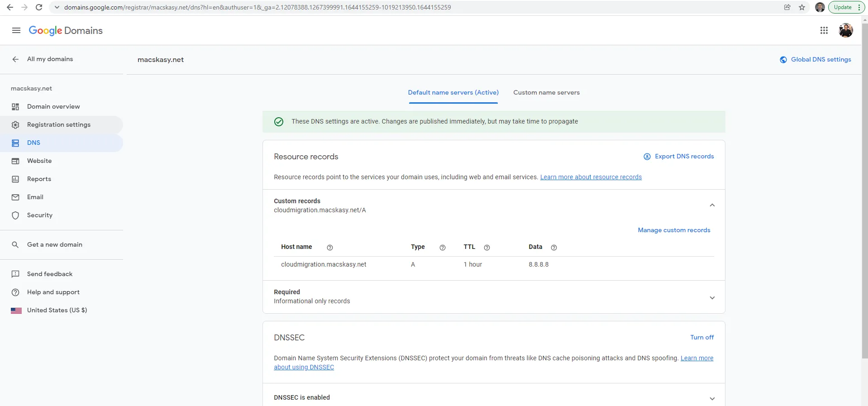
Task: Expand the Required informational records section
Action: pos(712,298)
